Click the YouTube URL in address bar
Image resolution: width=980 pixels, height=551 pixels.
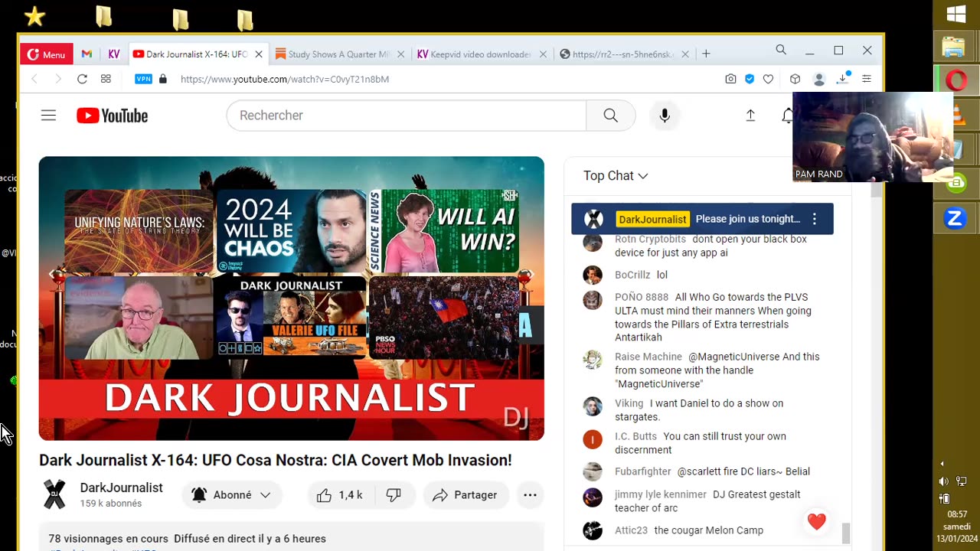285,79
